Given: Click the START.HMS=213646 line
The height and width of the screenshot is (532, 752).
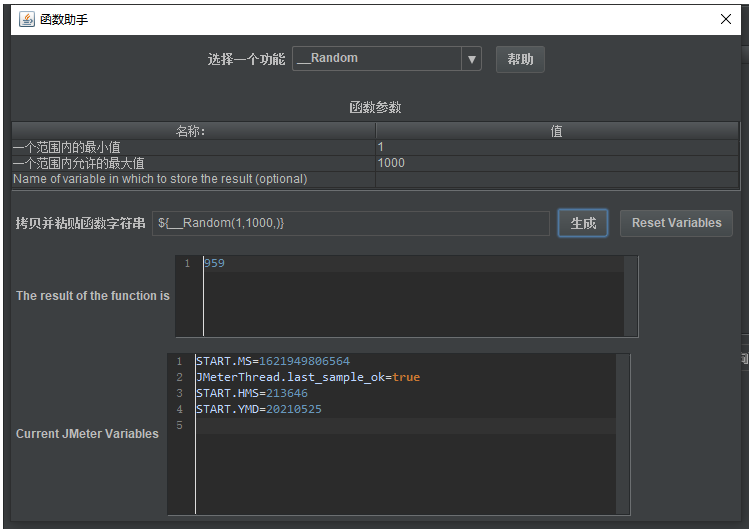Looking at the screenshot, I should [252, 393].
